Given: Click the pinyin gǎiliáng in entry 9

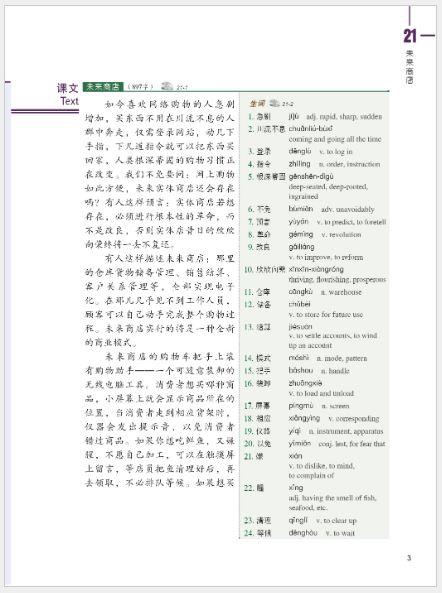Looking at the screenshot, I should coord(301,247).
